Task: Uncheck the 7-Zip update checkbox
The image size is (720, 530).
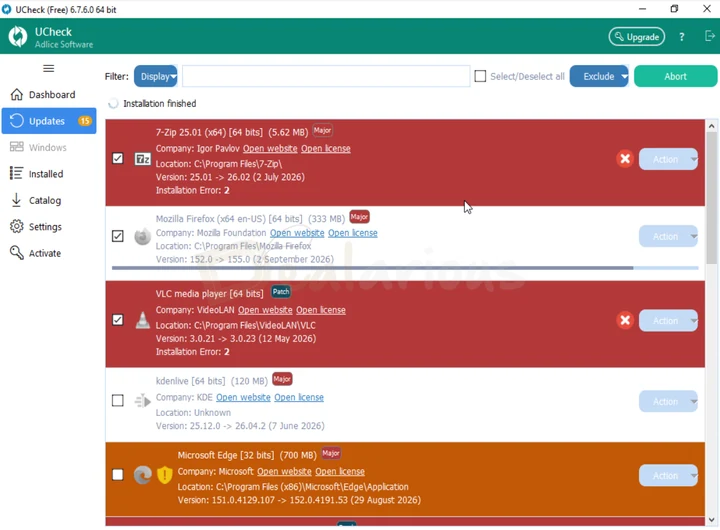Action: 118,158
